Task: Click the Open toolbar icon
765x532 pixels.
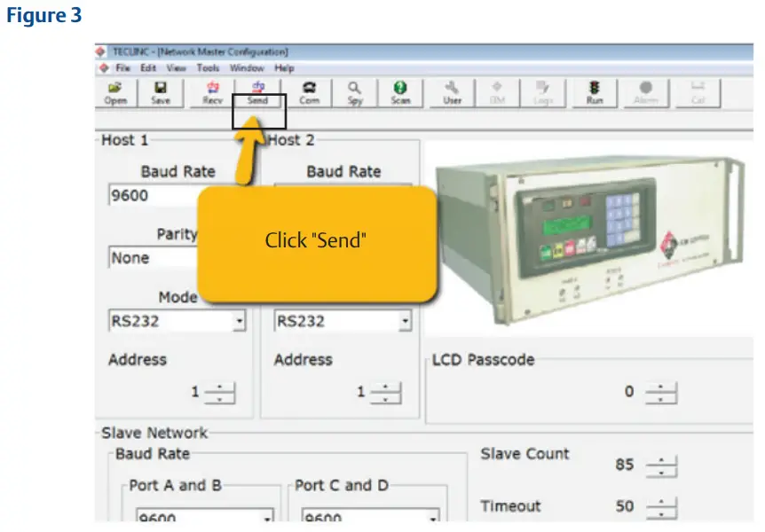Action: pyautogui.click(x=114, y=92)
